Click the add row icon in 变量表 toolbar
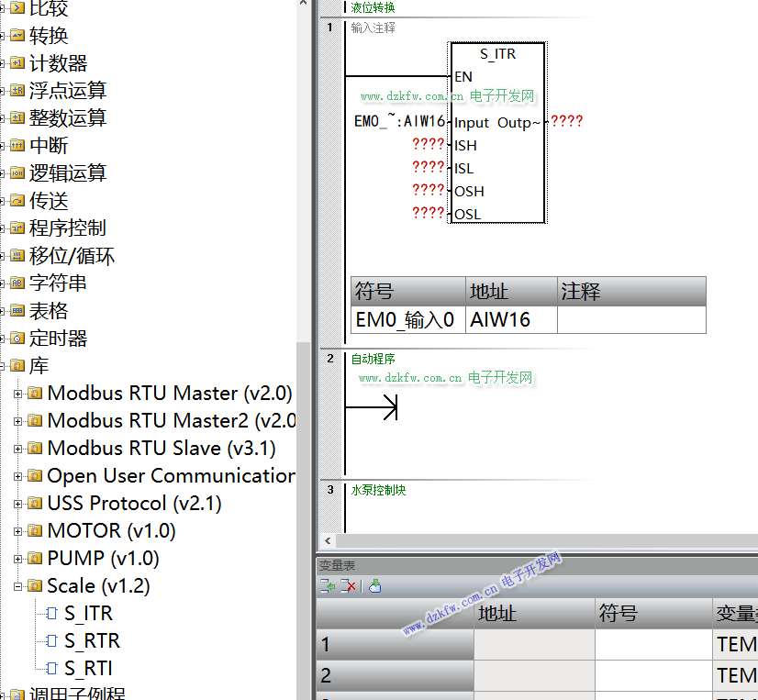Viewport: 758px width, 700px height. coord(327,586)
